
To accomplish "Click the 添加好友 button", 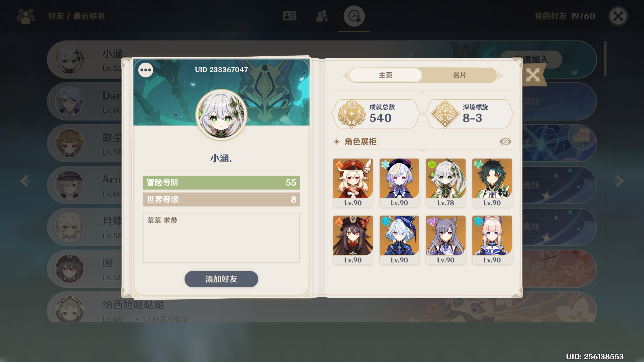I will click(x=221, y=279).
